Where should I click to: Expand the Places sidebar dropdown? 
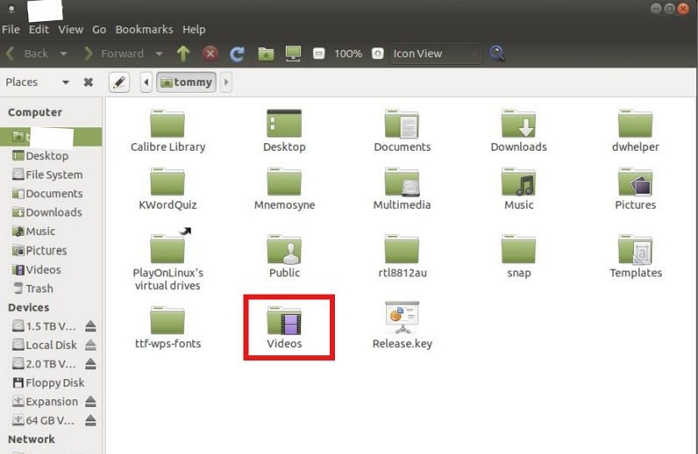(66, 82)
